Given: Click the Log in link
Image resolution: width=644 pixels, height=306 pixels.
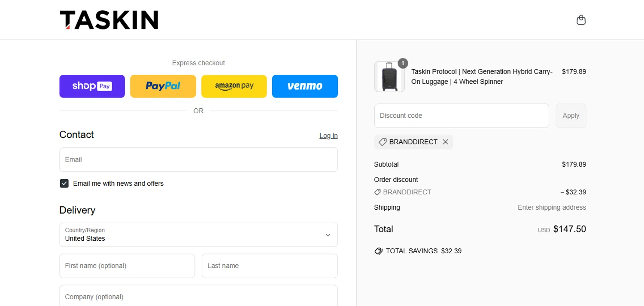Looking at the screenshot, I should click(x=328, y=136).
